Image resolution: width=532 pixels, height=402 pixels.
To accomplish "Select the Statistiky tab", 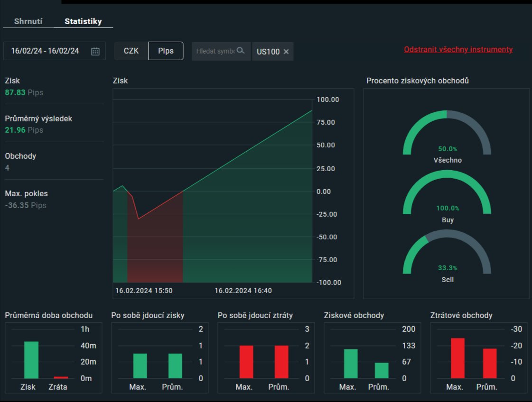I will (83, 21).
